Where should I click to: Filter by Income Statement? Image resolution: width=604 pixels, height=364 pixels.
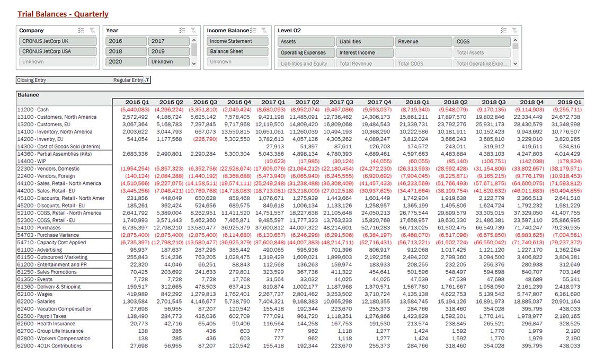[x=237, y=41]
